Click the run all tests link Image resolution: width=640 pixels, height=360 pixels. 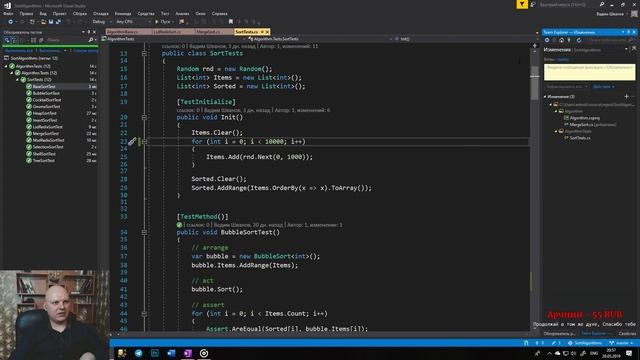tap(18, 51)
